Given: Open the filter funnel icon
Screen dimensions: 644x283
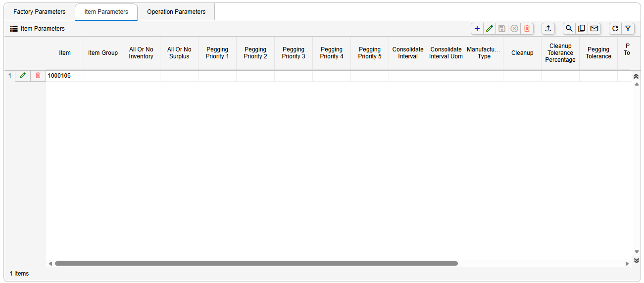Looking at the screenshot, I should coord(628,29).
